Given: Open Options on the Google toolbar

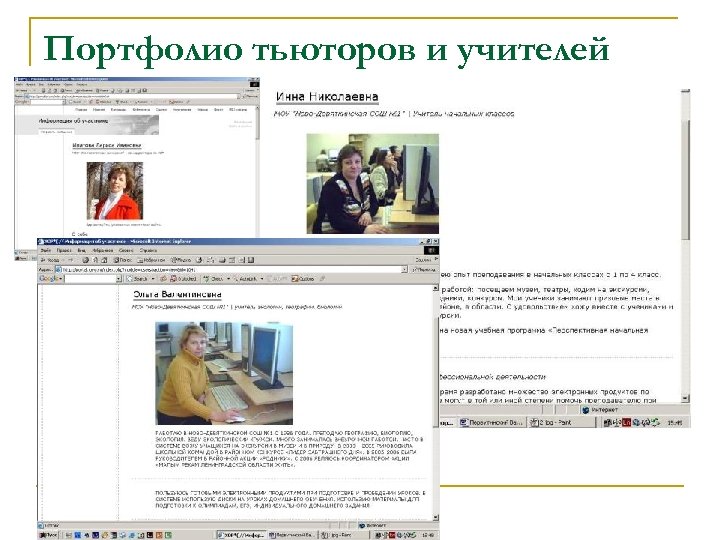Looking at the screenshot, I should click(x=303, y=279).
